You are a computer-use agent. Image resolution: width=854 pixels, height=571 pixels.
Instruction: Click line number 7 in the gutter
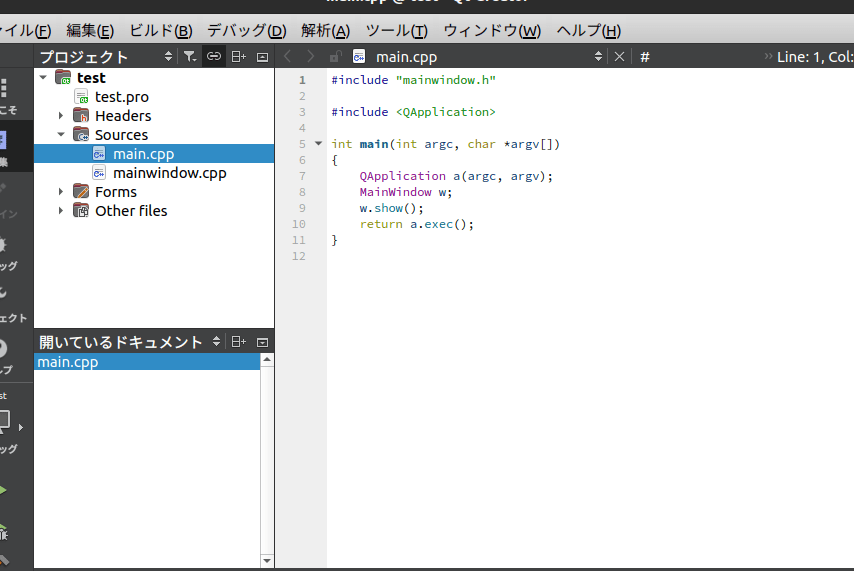pos(302,176)
